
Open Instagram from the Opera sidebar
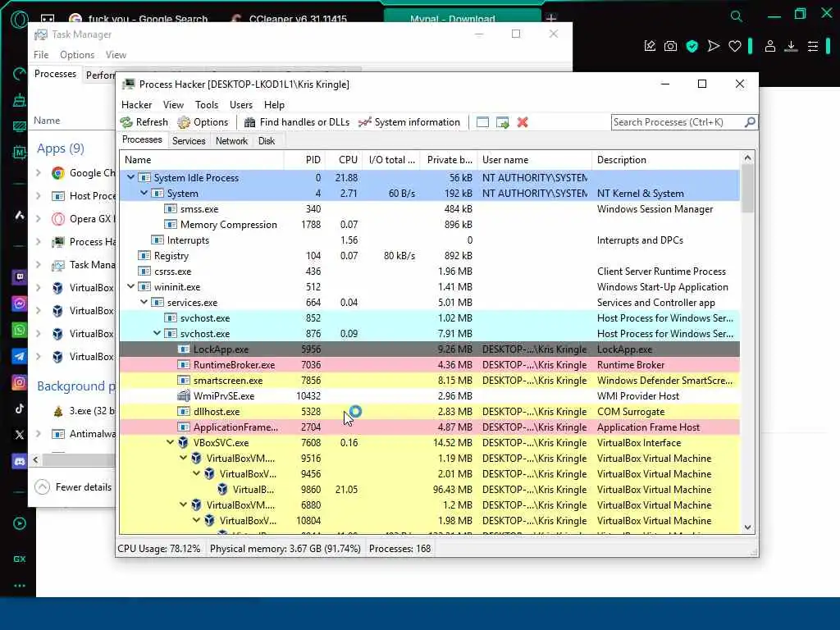click(20, 382)
